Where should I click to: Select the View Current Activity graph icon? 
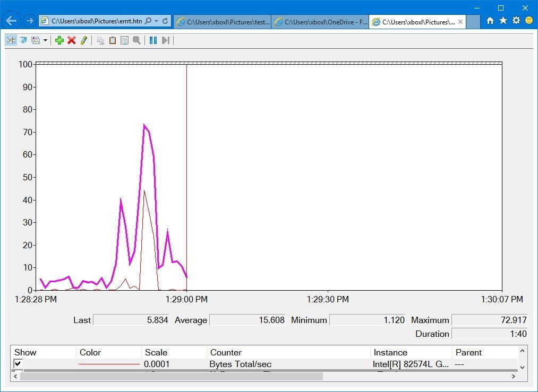coord(11,40)
